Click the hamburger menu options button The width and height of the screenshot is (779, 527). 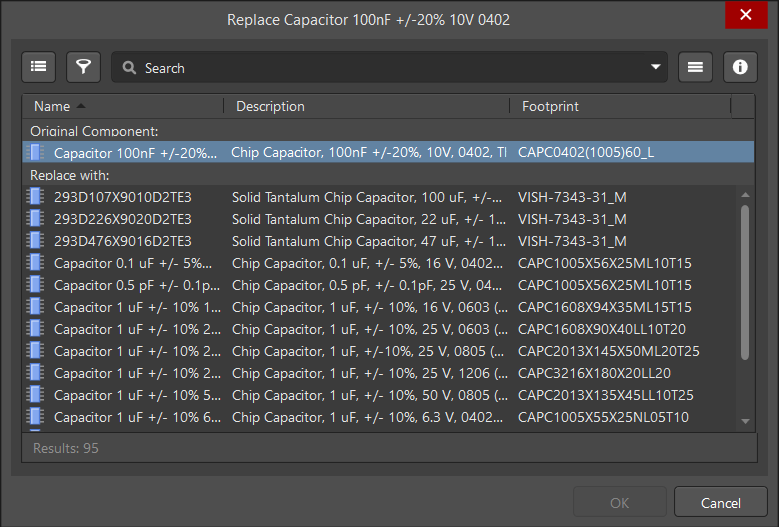[695, 67]
